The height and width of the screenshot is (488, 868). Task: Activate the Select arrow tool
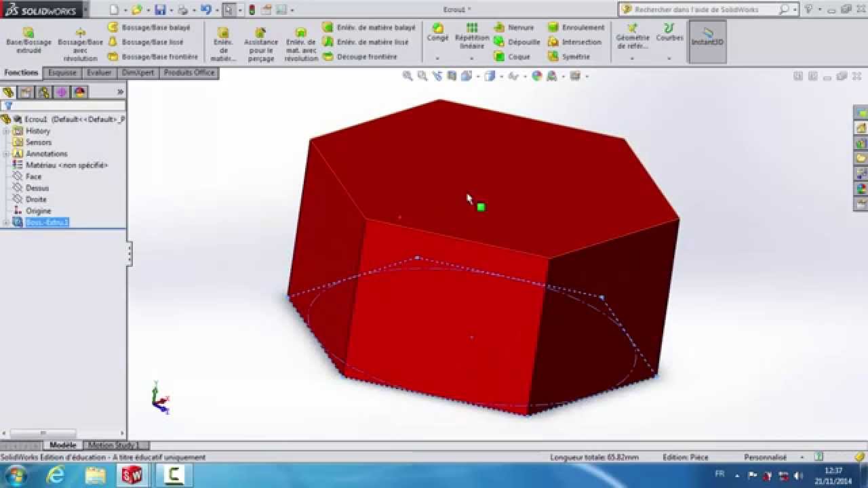[229, 9]
